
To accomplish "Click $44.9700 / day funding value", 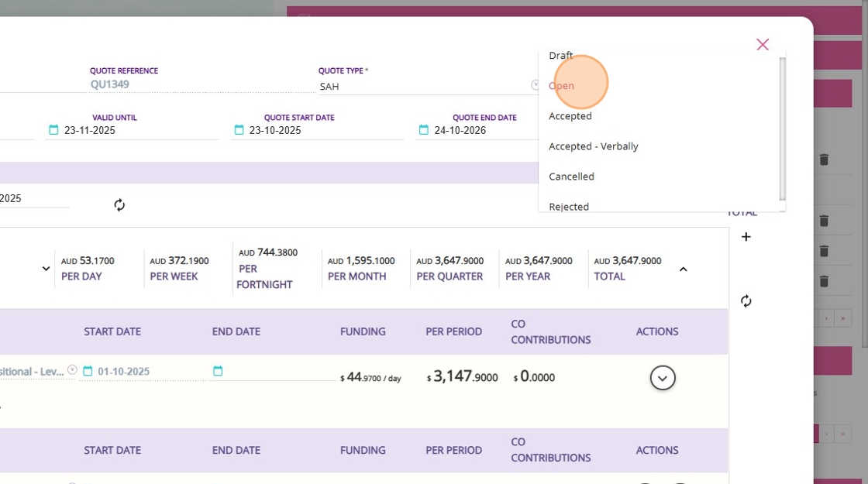I will [370, 377].
